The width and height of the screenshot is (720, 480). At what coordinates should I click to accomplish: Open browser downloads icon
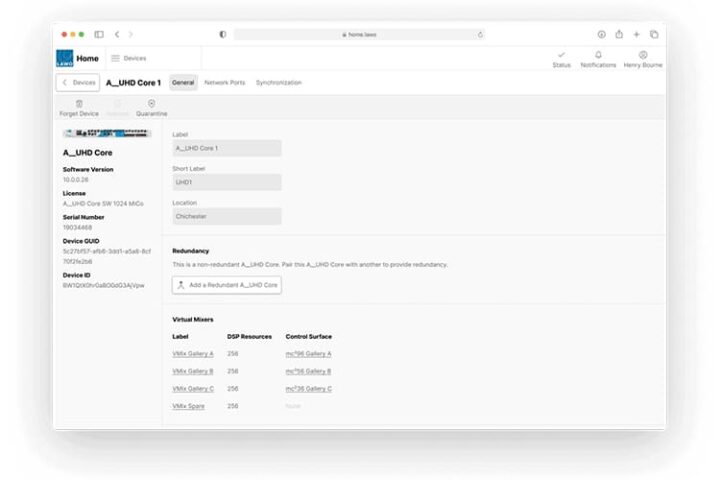point(602,34)
